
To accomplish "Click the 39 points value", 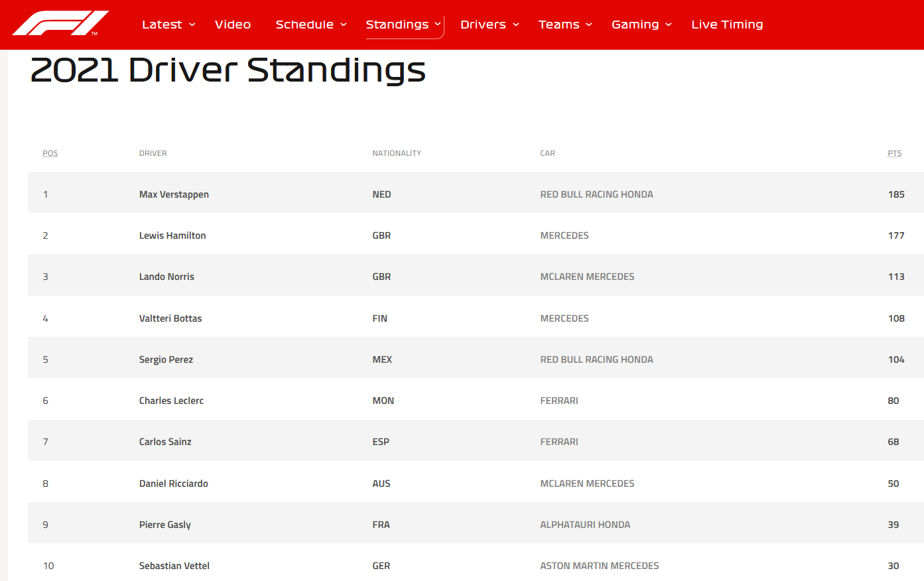I will [893, 525].
